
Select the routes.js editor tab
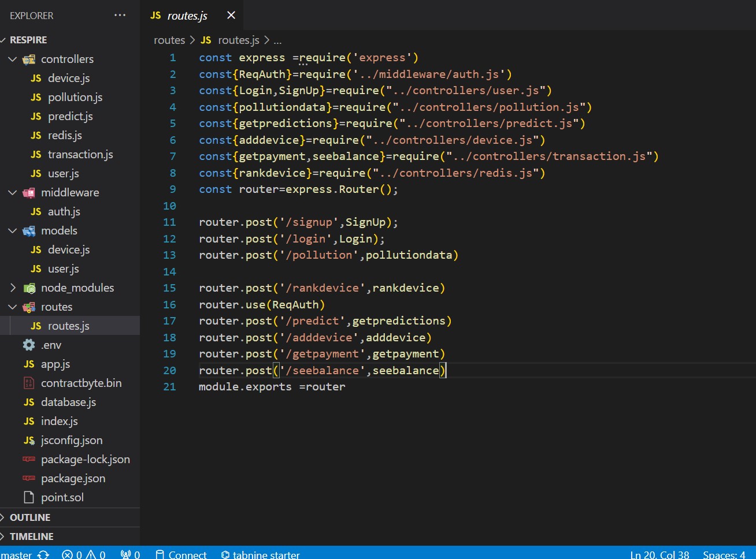click(187, 16)
